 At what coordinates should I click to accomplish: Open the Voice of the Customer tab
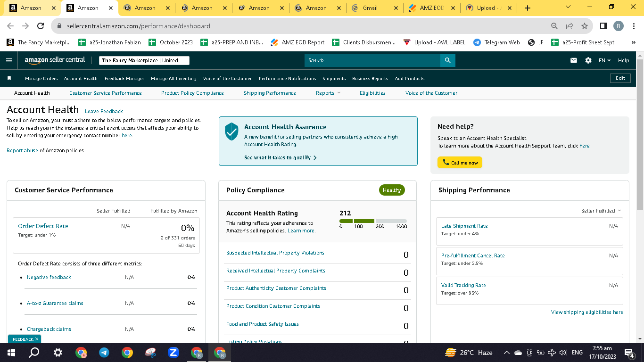click(x=431, y=93)
